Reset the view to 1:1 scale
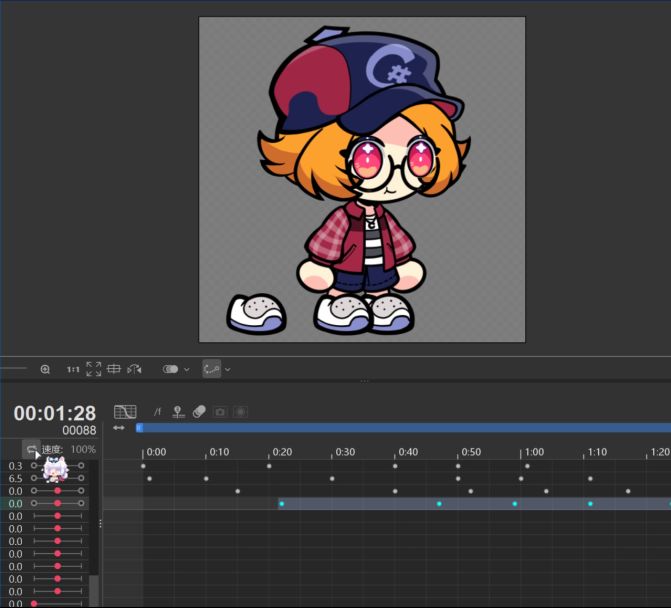 [73, 369]
